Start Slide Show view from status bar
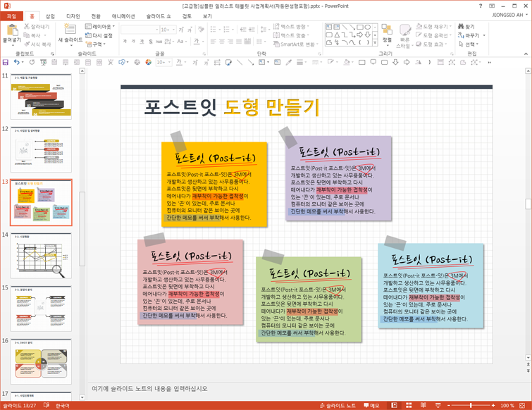Screen dimensions: 532x410 coord(438,405)
